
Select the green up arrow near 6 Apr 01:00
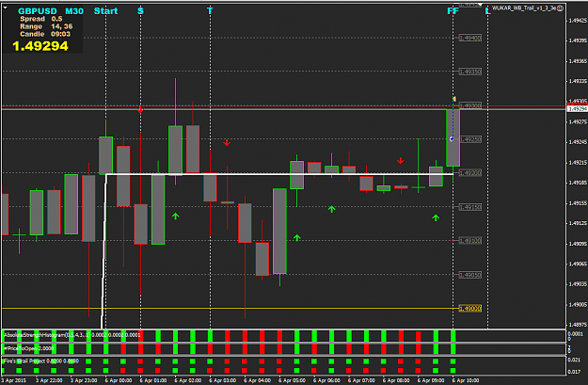coord(176,217)
